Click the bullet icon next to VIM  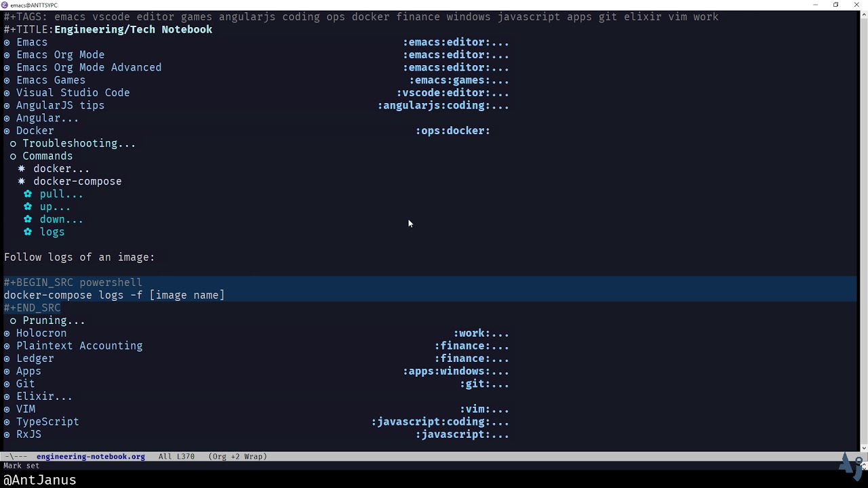(x=7, y=409)
